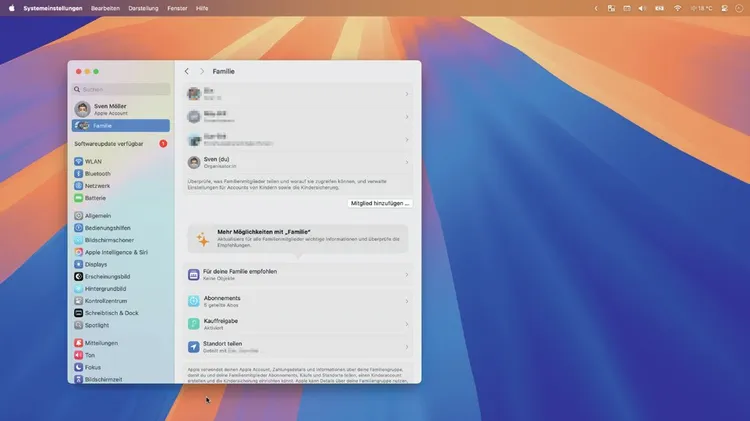Viewport: 750px width, 421px height.
Task: Click the user switching icon in menu bar
Action: 725,8
